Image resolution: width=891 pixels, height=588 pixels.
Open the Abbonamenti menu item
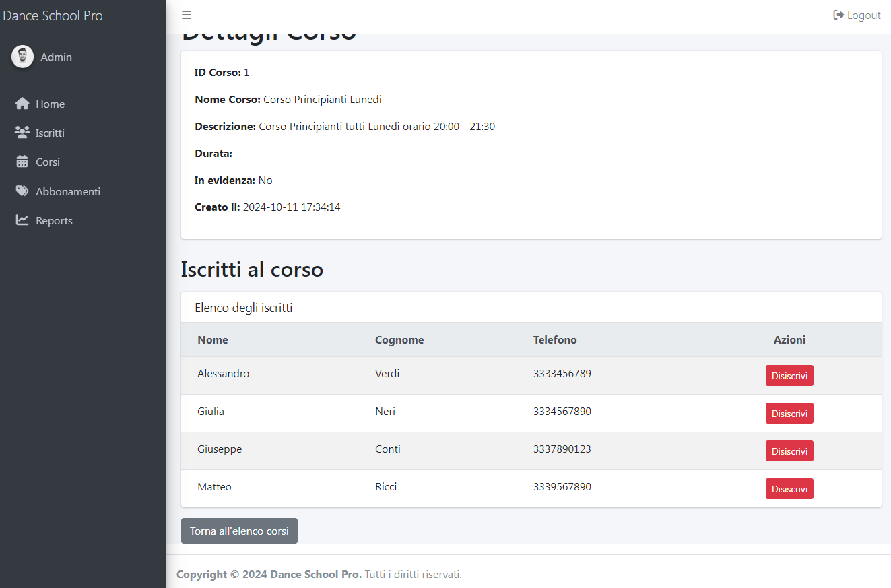68,191
